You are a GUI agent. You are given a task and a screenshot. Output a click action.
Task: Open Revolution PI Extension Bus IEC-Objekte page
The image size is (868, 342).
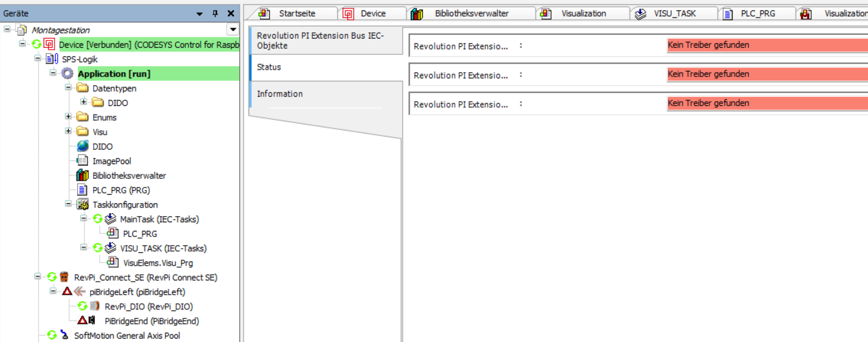click(326, 41)
